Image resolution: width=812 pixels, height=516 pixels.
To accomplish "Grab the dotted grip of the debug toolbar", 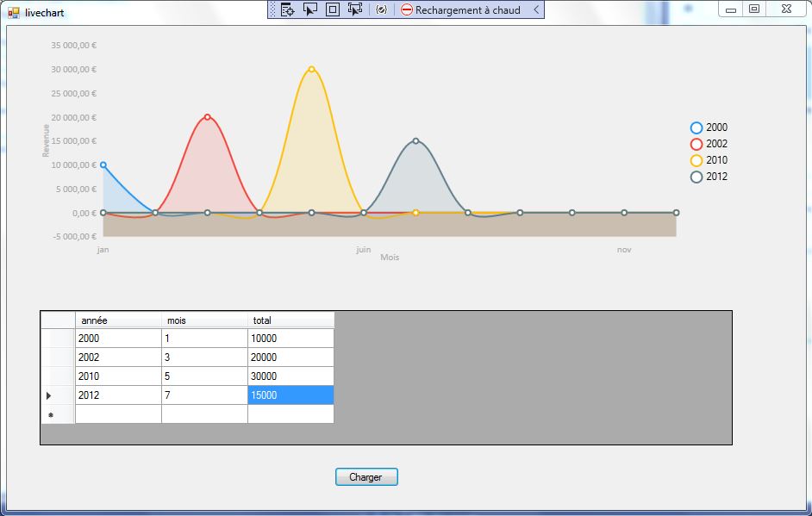I will coord(273,9).
